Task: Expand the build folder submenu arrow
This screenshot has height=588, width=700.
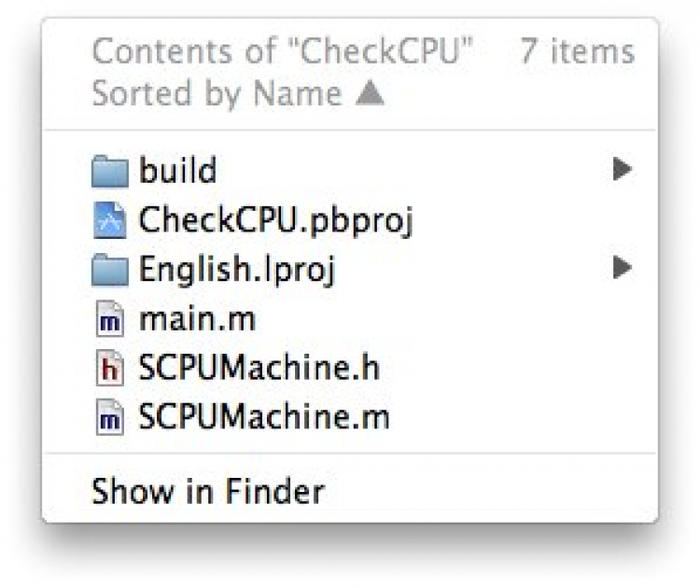Action: click(622, 170)
